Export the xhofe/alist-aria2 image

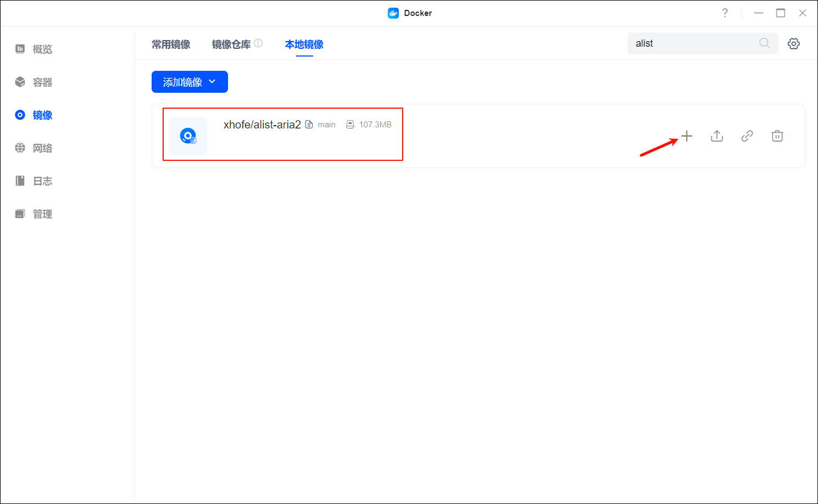717,136
